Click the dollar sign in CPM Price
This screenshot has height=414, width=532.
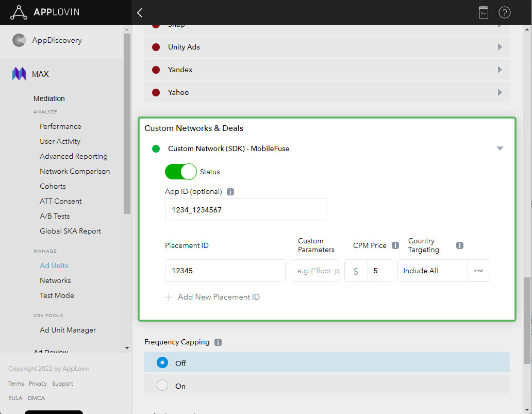click(x=356, y=271)
